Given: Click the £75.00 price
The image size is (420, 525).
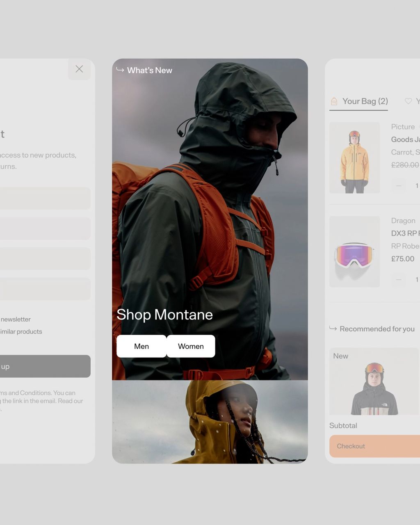Looking at the screenshot, I should pyautogui.click(x=403, y=259).
